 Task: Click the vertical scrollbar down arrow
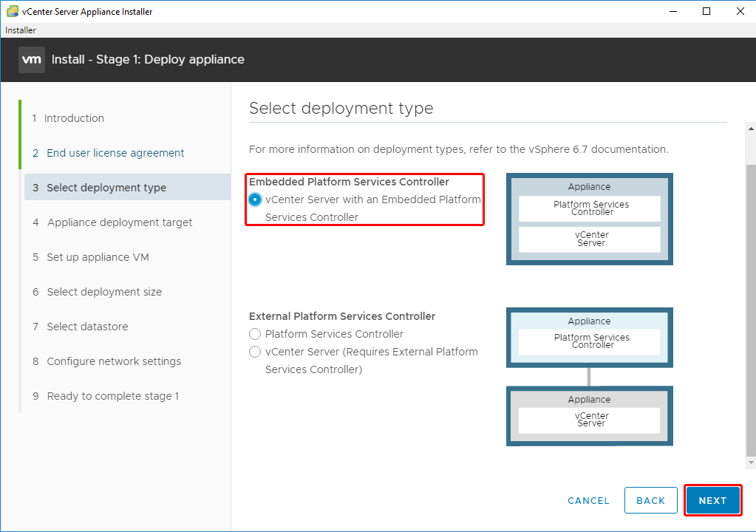751,462
